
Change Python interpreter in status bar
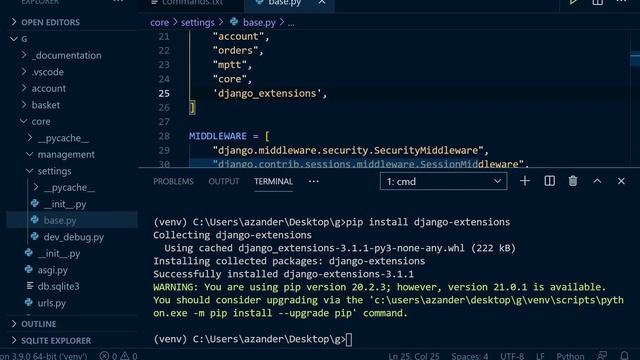pos(44,356)
